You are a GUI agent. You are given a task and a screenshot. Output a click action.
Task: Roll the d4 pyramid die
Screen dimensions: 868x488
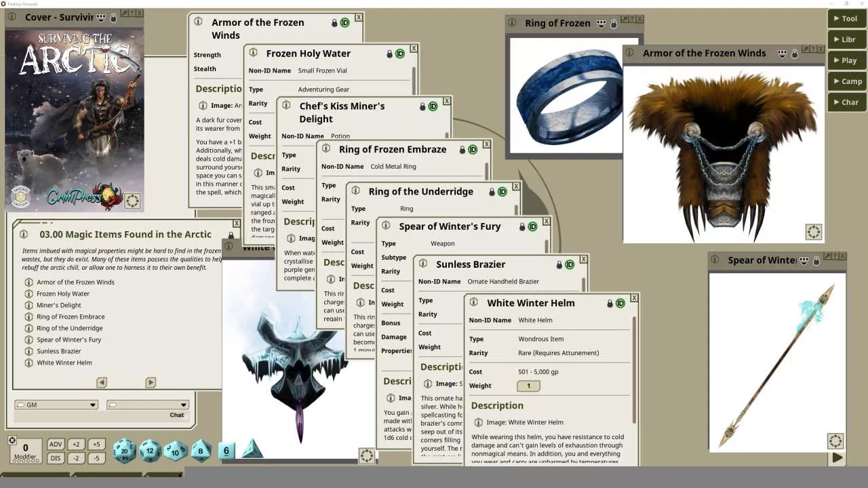pyautogui.click(x=252, y=449)
